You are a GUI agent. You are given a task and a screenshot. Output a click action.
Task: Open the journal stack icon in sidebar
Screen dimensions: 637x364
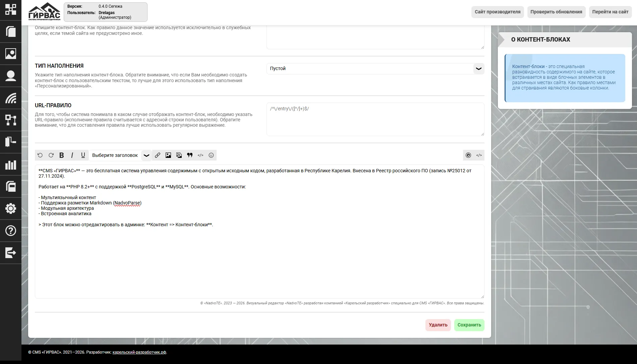coord(11,186)
